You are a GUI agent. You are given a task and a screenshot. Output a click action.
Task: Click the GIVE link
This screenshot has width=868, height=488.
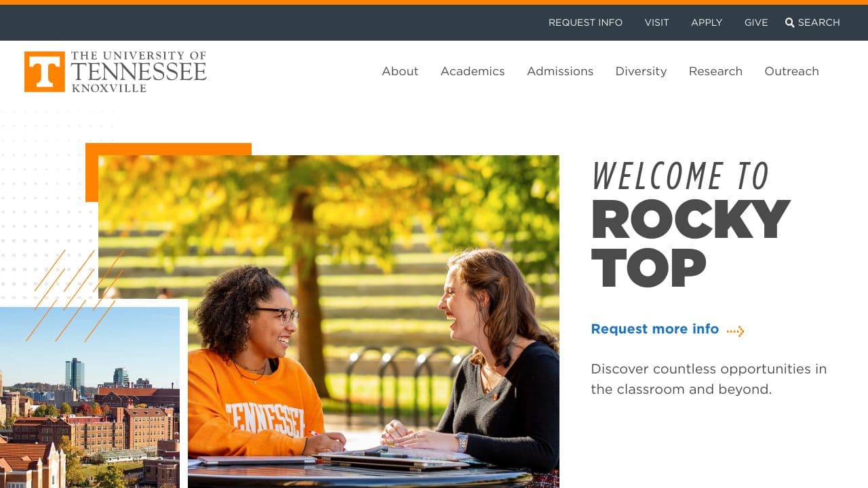pyautogui.click(x=756, y=22)
